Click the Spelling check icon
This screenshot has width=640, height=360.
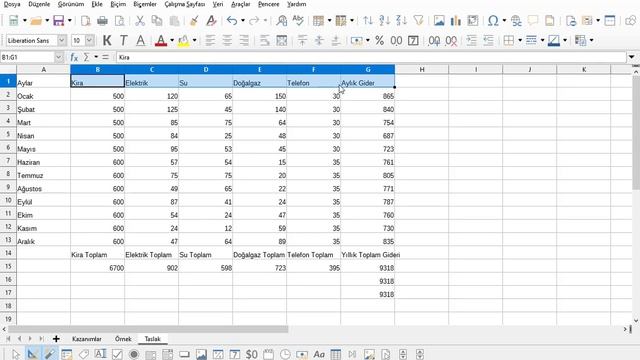(298, 20)
